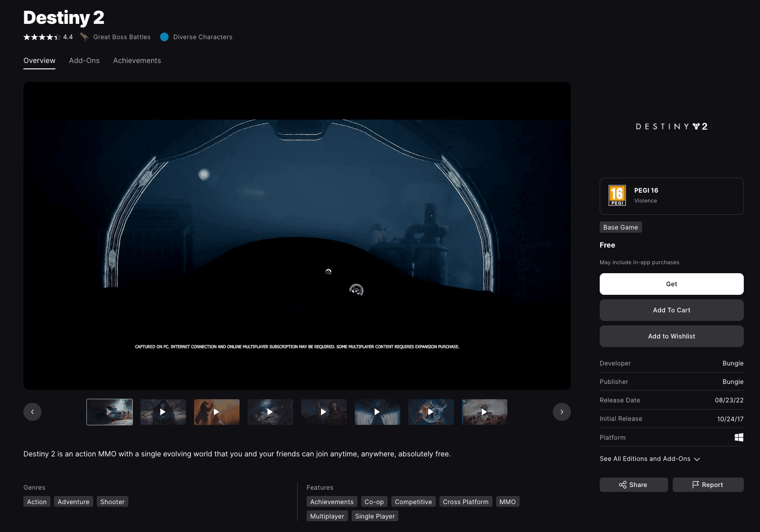Screen dimensions: 760x532
Task: Open the Achievements tab
Action: click(x=137, y=61)
